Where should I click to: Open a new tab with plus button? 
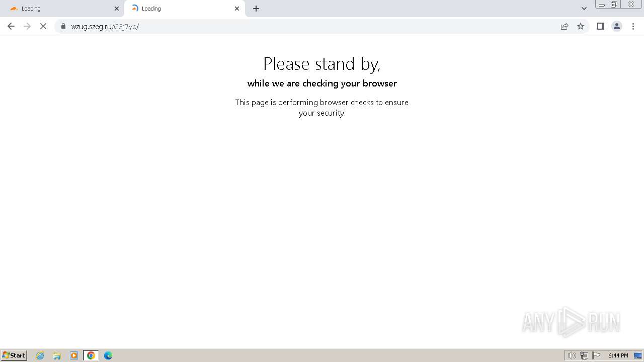(x=256, y=9)
